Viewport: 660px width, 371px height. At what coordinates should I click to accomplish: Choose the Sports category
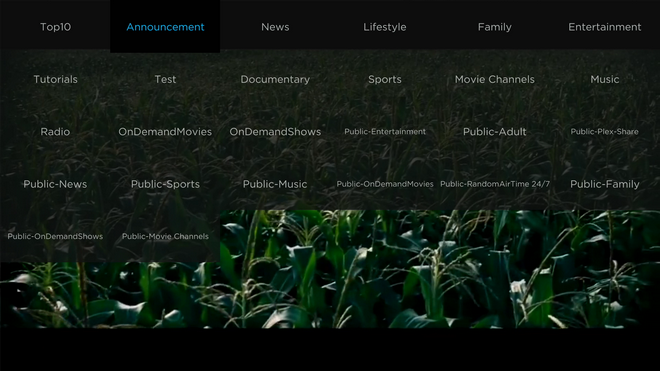tap(385, 79)
